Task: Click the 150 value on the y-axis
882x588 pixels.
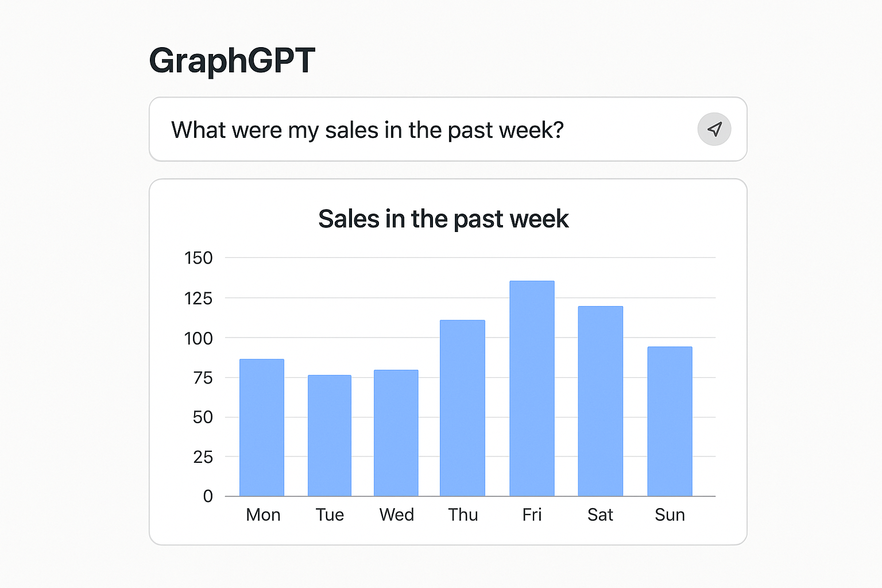Action: pyautogui.click(x=198, y=258)
